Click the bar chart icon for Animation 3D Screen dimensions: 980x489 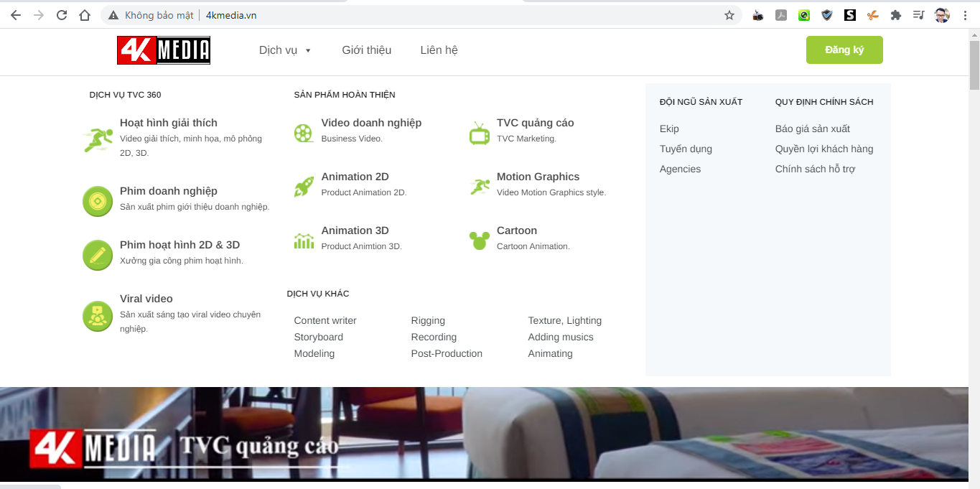[304, 241]
